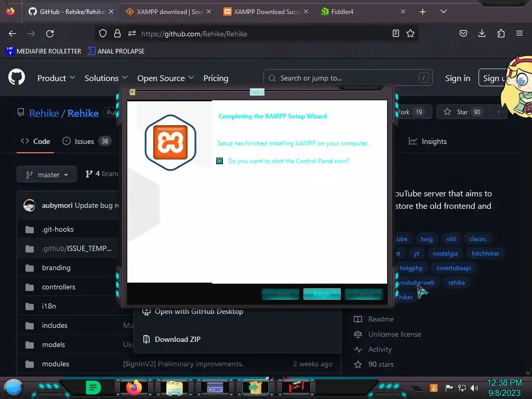Click the GitHub Octocat logo

point(17,77)
